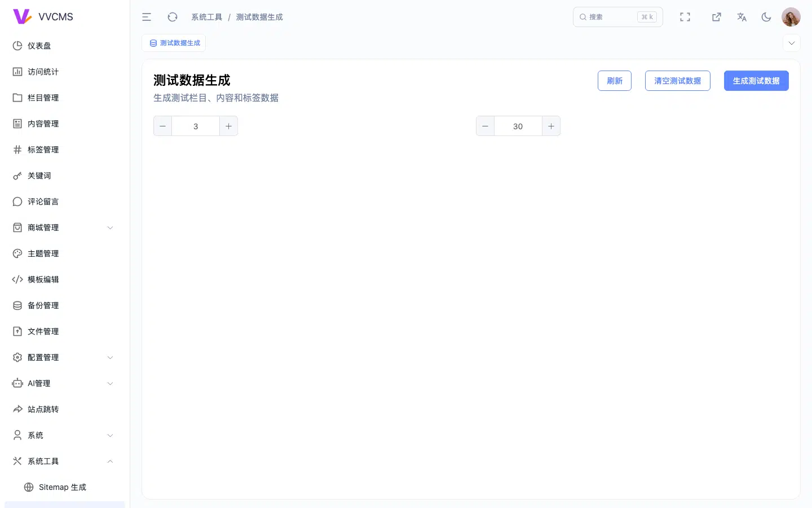
Task: Open 站点跳转 in sidebar
Action: pyautogui.click(x=65, y=409)
